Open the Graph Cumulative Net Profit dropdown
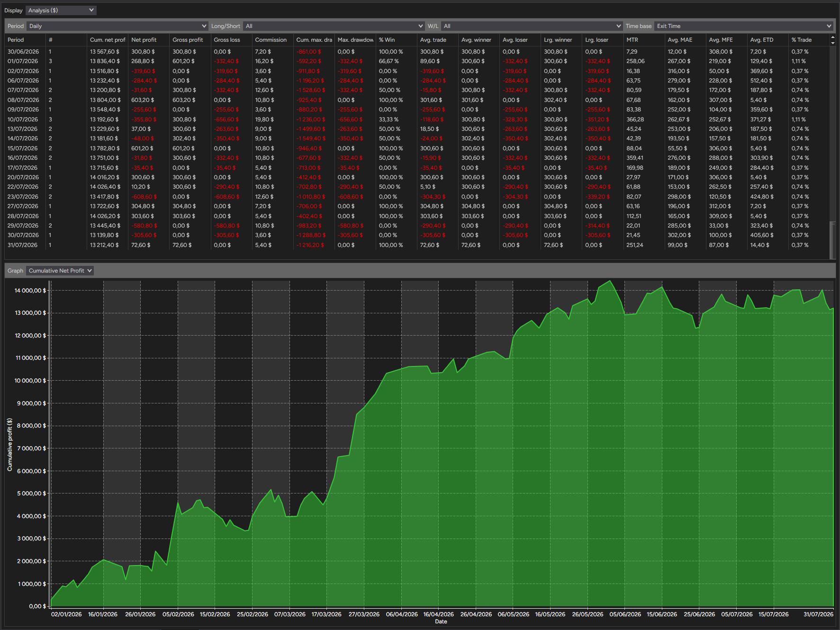 pyautogui.click(x=60, y=271)
